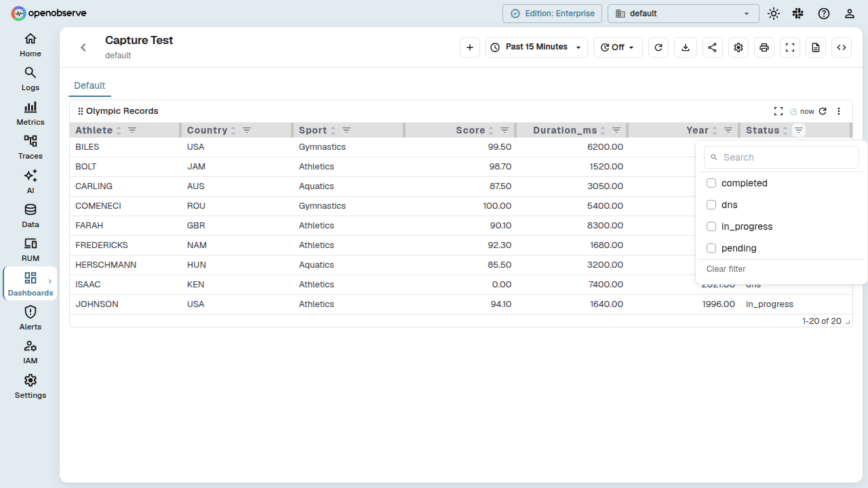868x488 pixels.
Task: Open Data section in sidebar
Action: pyautogui.click(x=30, y=216)
